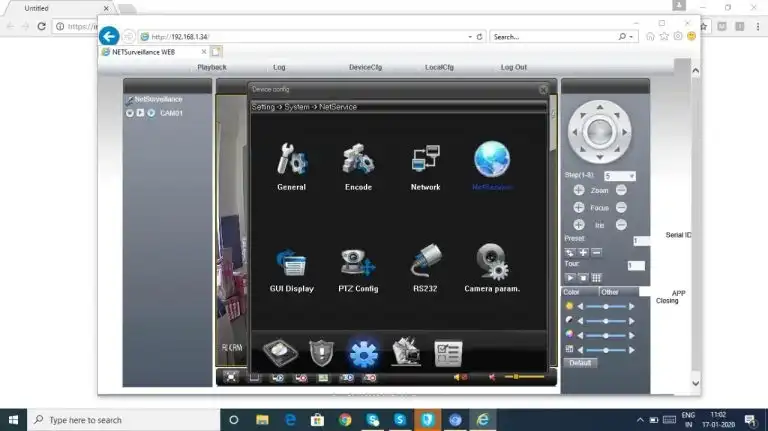Image resolution: width=768 pixels, height=431 pixels.
Task: Open the Playback menu
Action: [x=212, y=67]
